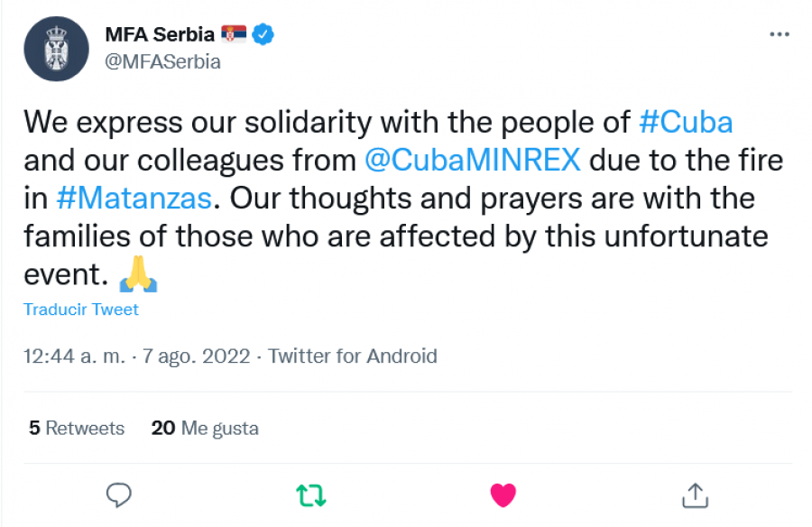The height and width of the screenshot is (527, 812).
Task: Open the share tweet icon
Action: click(695, 495)
